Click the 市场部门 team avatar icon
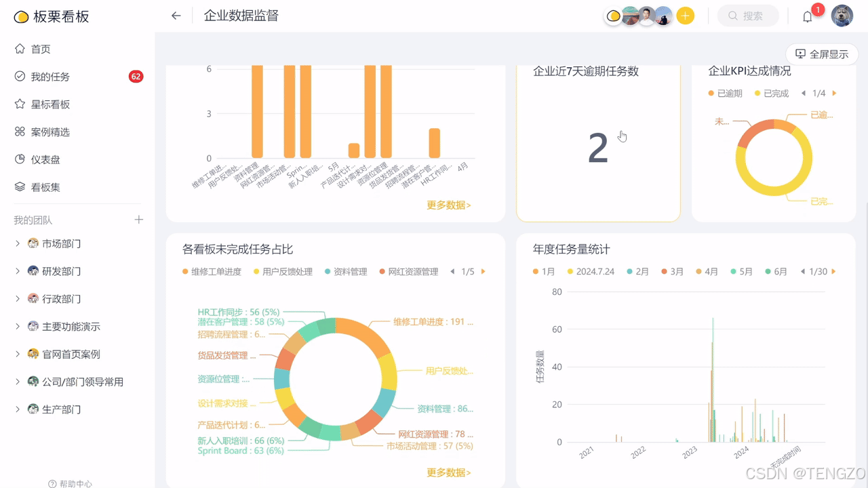 [x=33, y=243]
